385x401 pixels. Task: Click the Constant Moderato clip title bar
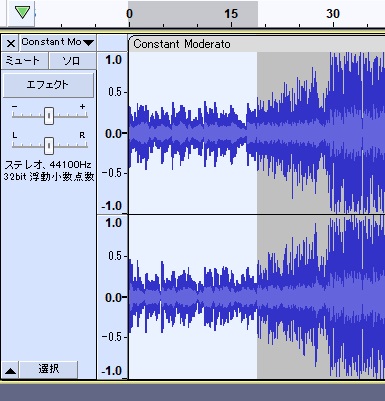tap(257, 44)
